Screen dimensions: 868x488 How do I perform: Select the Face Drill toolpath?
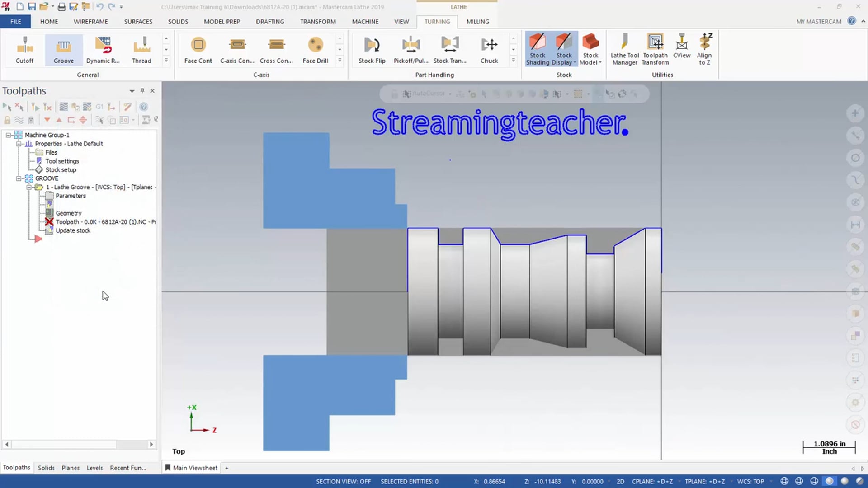click(316, 50)
